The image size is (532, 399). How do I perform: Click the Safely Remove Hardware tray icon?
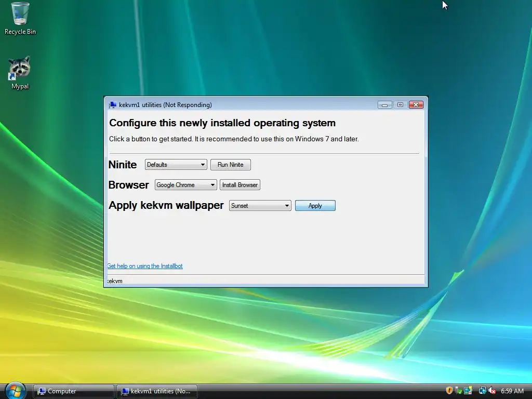click(x=458, y=391)
